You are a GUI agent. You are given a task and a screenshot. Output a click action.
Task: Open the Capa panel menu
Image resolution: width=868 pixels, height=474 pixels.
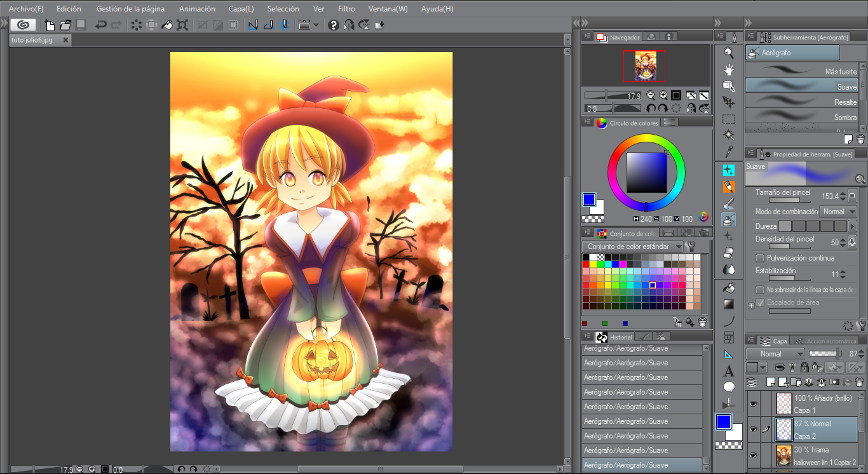(750, 341)
